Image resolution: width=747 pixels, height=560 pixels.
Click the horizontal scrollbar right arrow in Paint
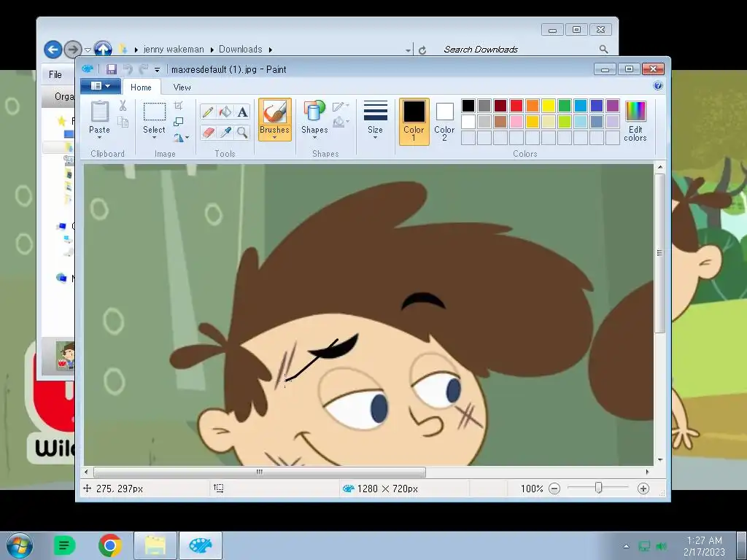pos(648,472)
